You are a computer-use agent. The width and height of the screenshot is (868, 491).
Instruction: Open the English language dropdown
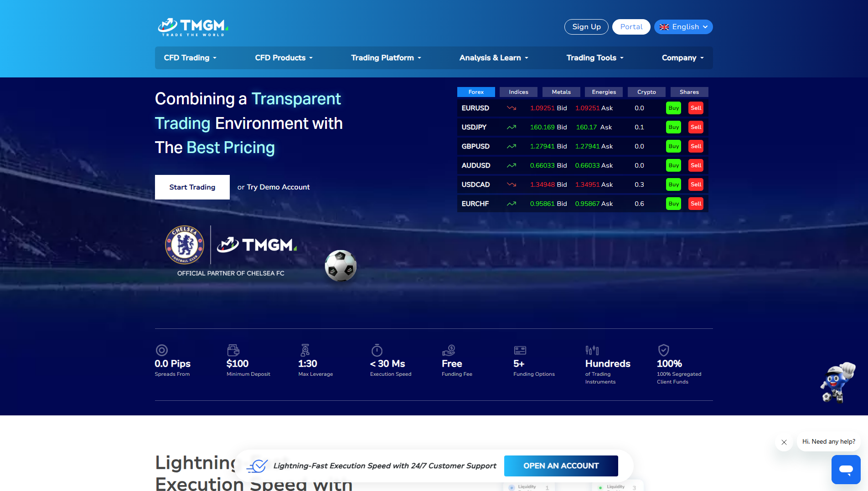[x=683, y=27]
